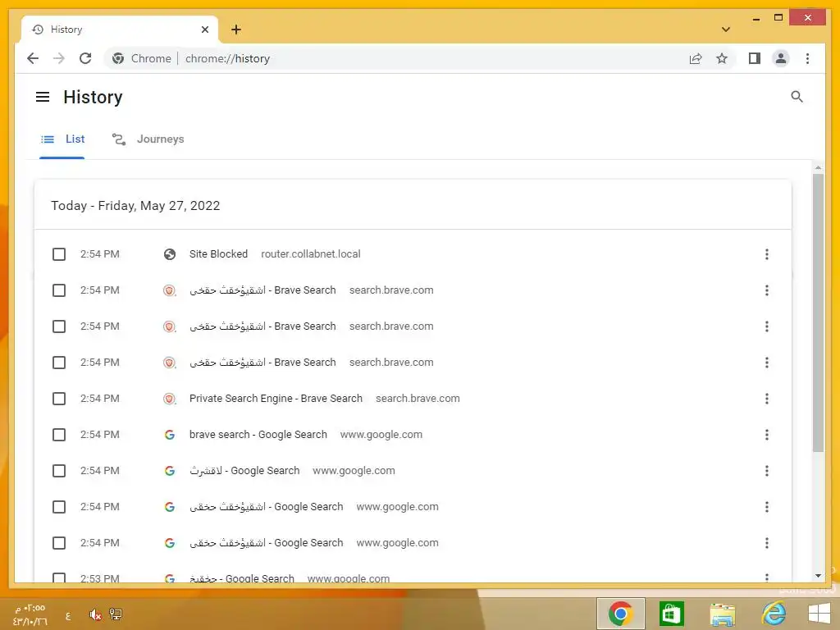Open Google Chrome from the taskbar
Image resolution: width=840 pixels, height=630 pixels.
click(x=621, y=614)
